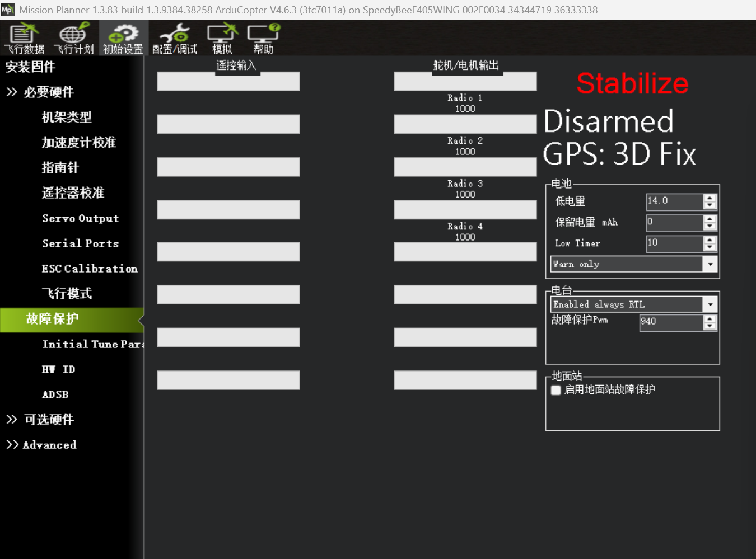Select the 初始设置 initial setup gear icon
The width and height of the screenshot is (756, 559).
[123, 38]
